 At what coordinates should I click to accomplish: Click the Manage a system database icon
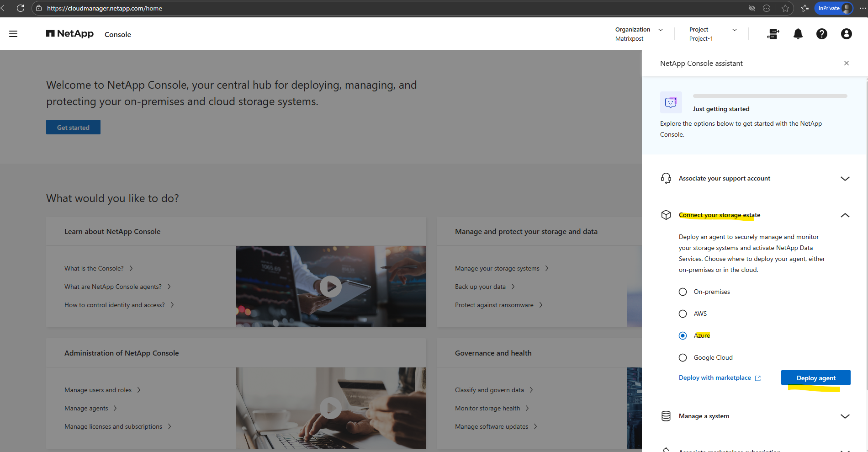666,416
